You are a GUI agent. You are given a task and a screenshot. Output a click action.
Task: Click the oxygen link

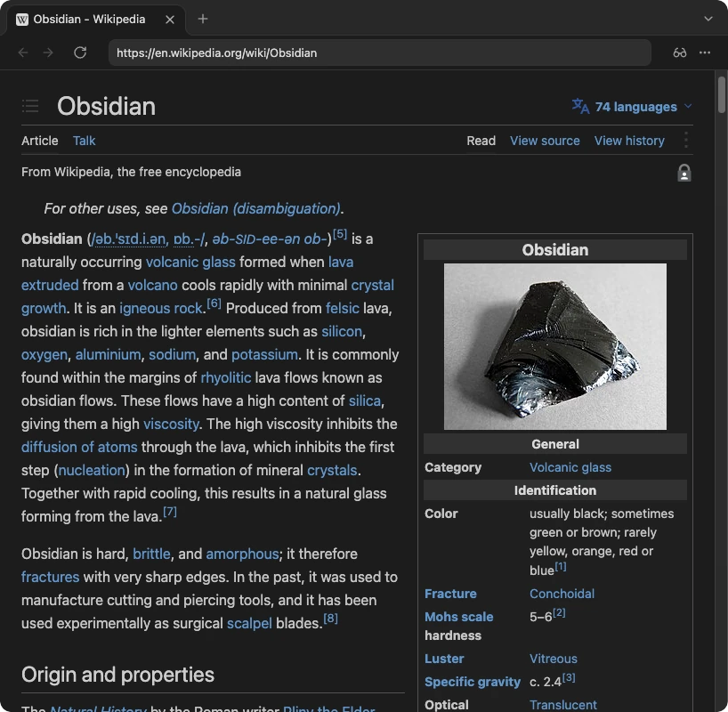[44, 355]
